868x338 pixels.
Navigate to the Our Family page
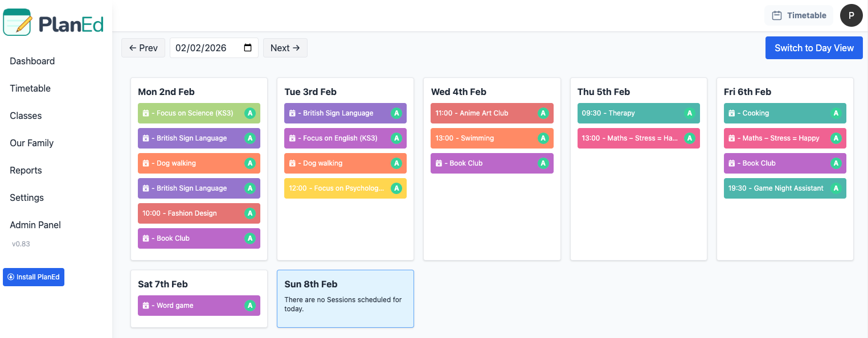coord(31,143)
